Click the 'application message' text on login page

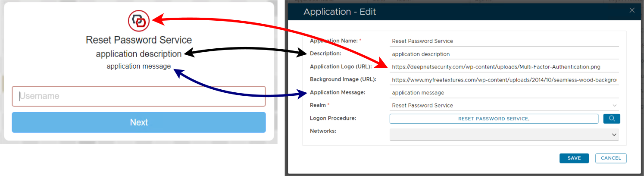[139, 66]
